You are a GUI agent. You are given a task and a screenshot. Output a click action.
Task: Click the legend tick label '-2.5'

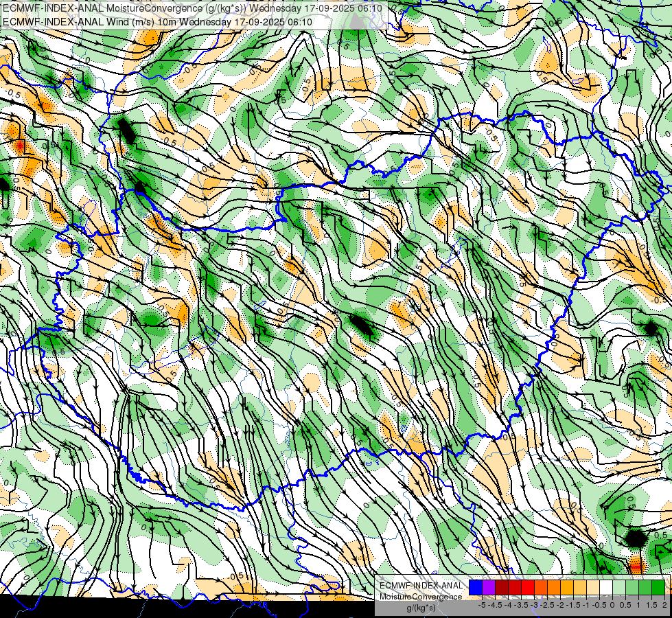(x=547, y=605)
